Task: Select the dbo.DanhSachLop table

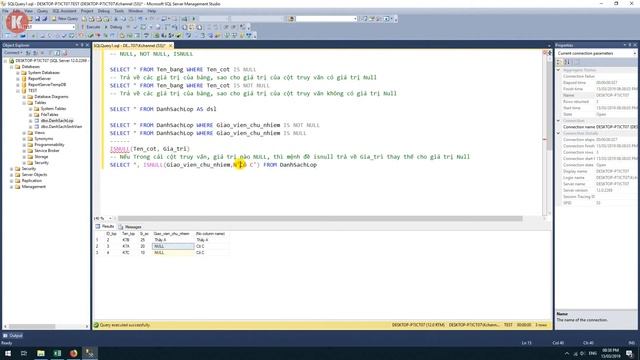Action: click(57, 121)
